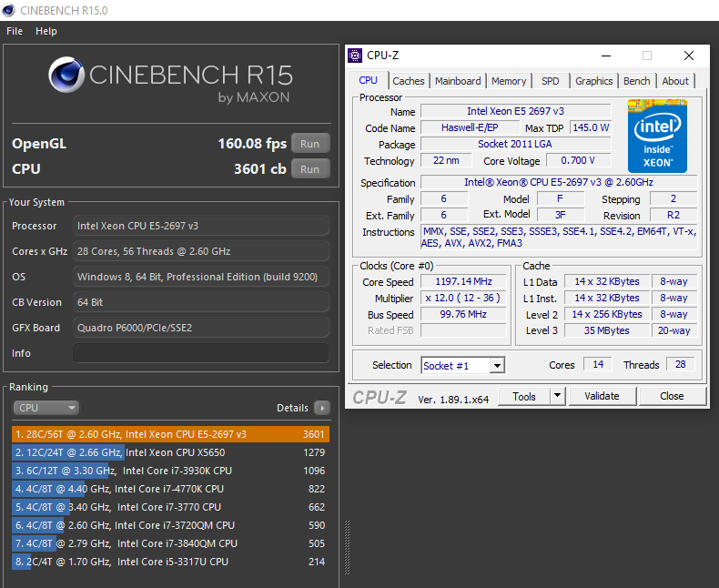Click the CB Version 64 Bit field
The image size is (719, 588).
(x=201, y=302)
